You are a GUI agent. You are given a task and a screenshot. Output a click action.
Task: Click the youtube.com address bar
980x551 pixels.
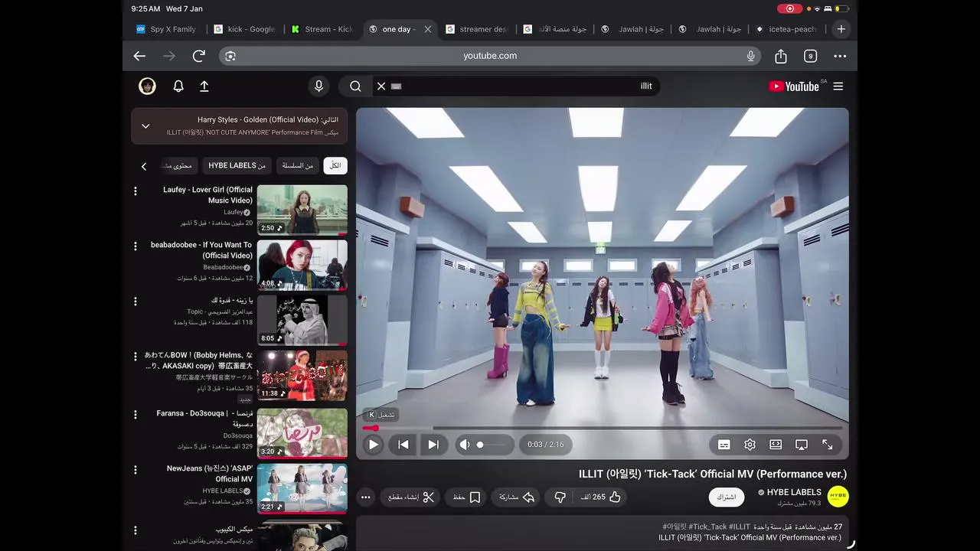(490, 56)
